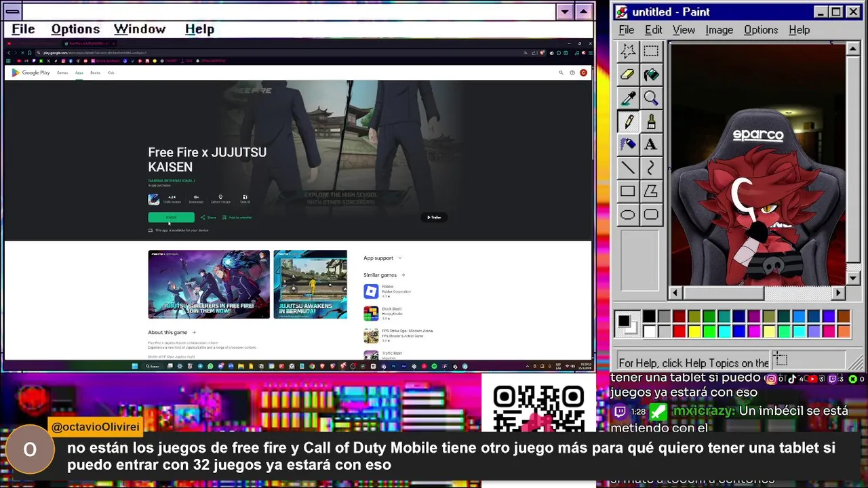Open the Games tab on Google Play
This screenshot has height=488, width=868.
tap(62, 73)
